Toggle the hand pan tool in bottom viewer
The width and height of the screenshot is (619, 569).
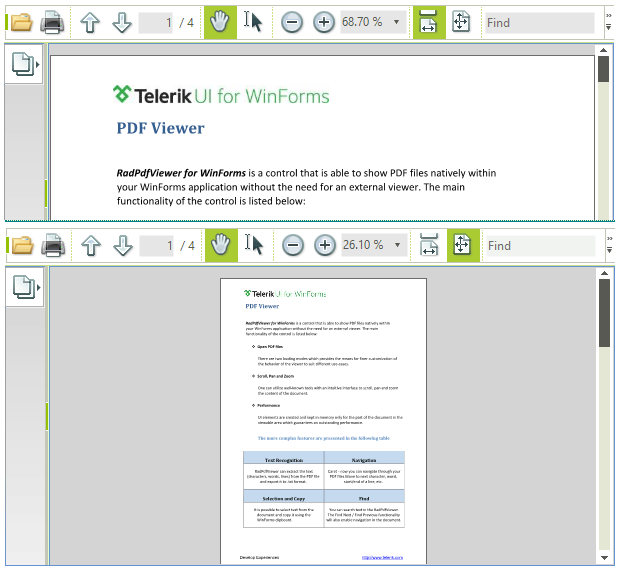(221, 245)
